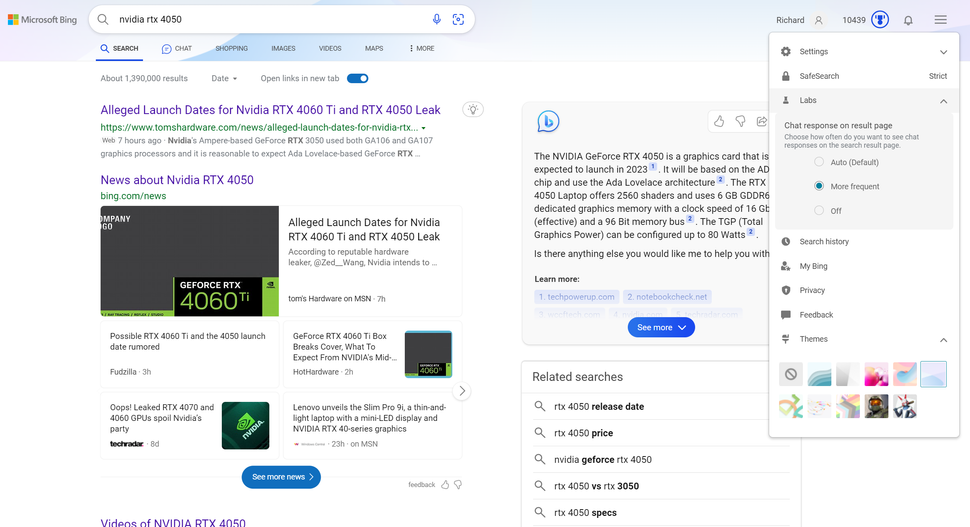Click Microsoft Bing logo

point(42,20)
